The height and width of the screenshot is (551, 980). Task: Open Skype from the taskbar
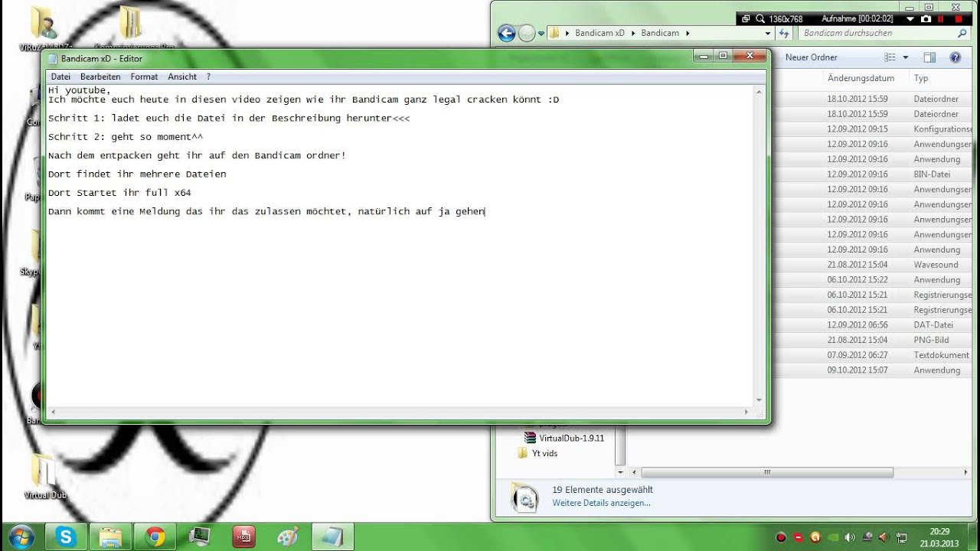click(x=67, y=536)
